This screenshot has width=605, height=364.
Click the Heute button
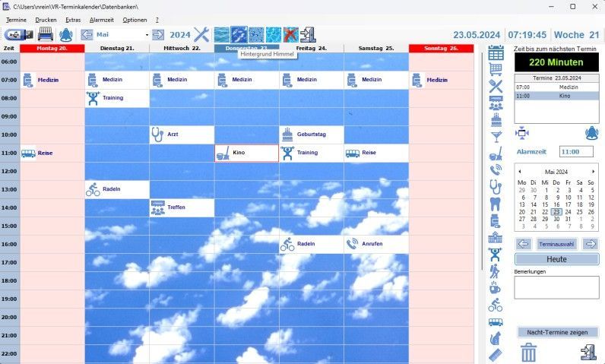coord(556,259)
